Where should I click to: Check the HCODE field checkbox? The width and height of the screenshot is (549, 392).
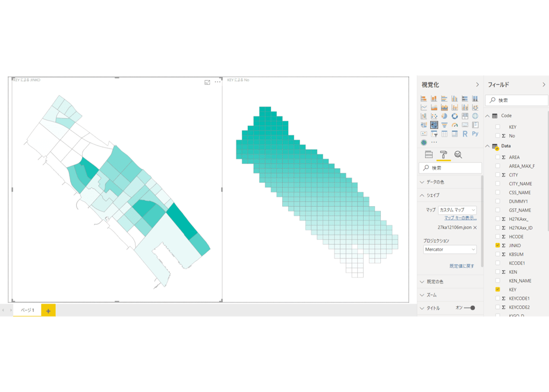[x=497, y=236]
